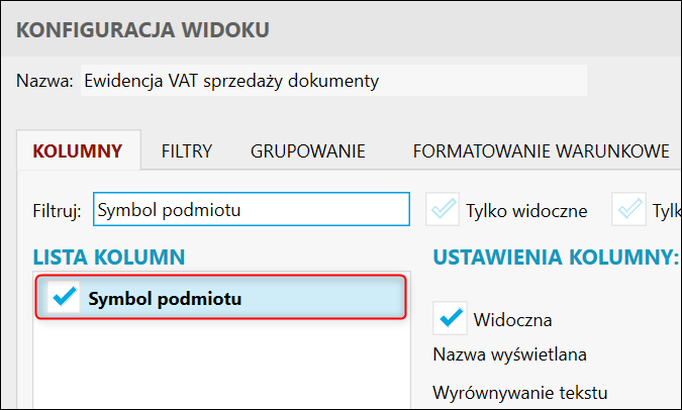This screenshot has height=410, width=682.
Task: Click the Filtruj label text
Action: point(57,211)
